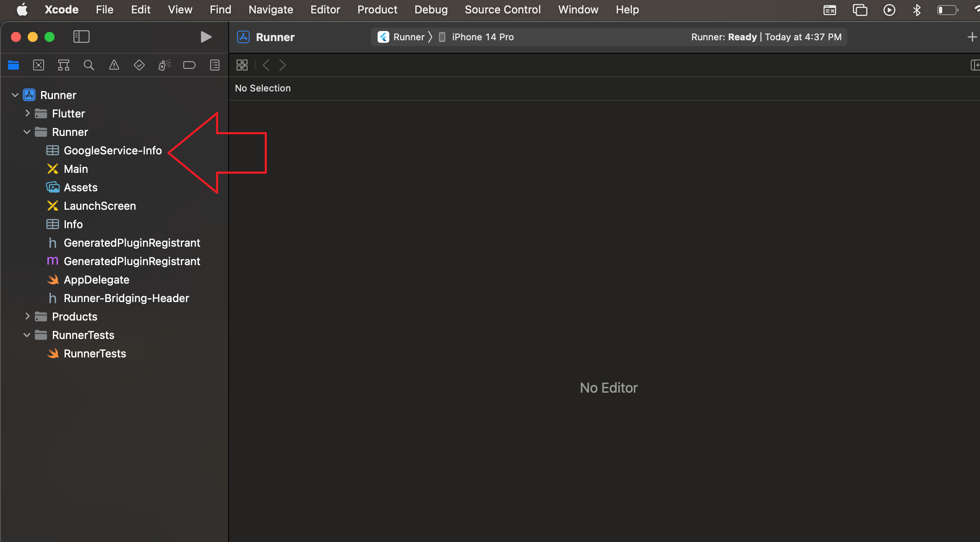Open the Debug menu
980x542 pixels.
tap(431, 10)
